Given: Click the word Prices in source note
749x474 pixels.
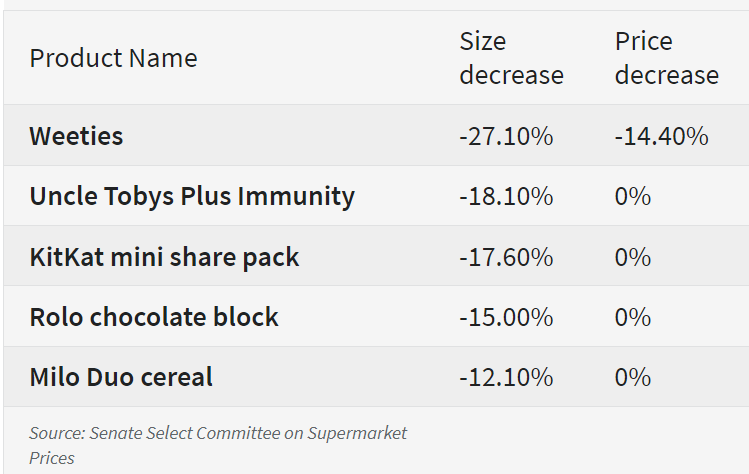Looking at the screenshot, I should 52,458.
